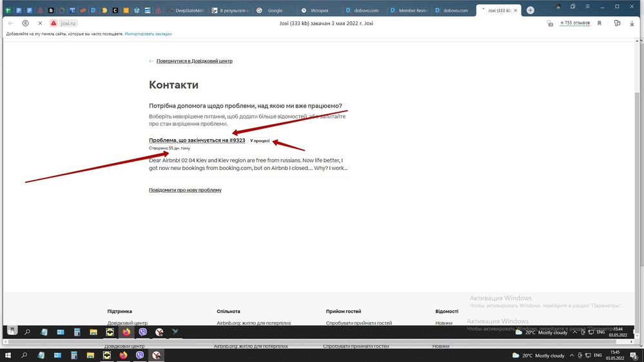
Task: Click "Повідомити про нову проблему" link
Action: (185, 190)
